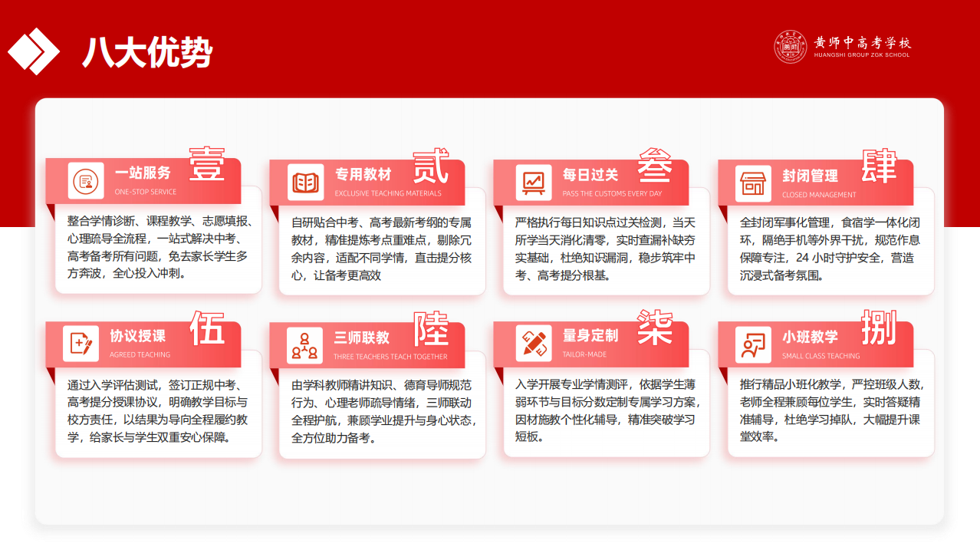Click the 八大优势 slide title
The width and height of the screenshot is (980, 550).
point(147,53)
